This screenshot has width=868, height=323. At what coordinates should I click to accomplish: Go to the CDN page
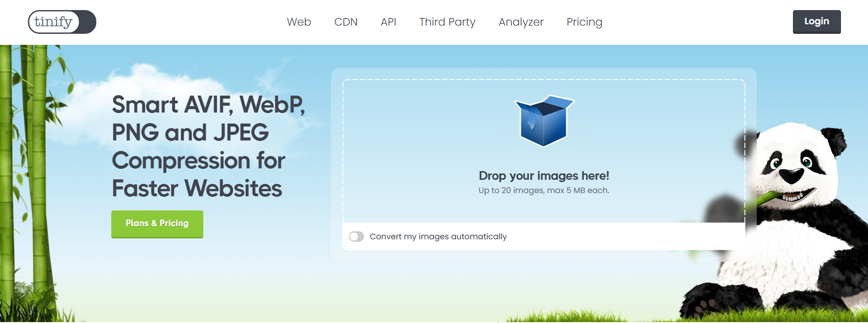pyautogui.click(x=346, y=22)
